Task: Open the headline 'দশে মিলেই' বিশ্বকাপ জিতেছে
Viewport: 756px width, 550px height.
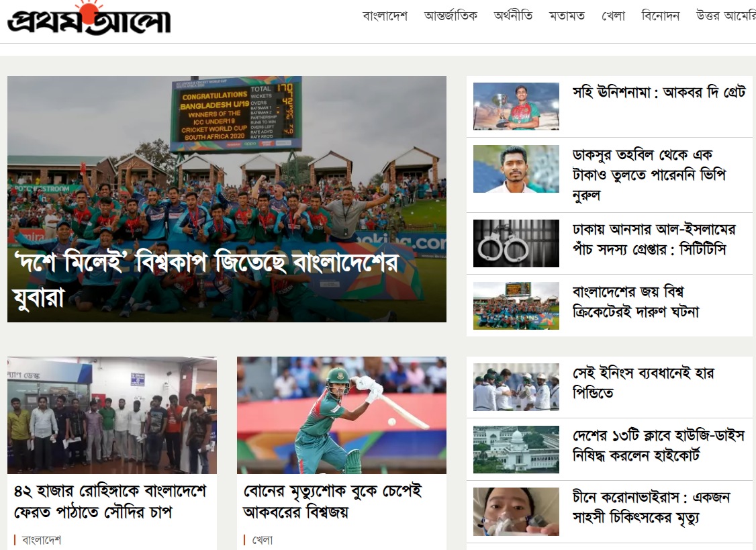Action: [206, 280]
